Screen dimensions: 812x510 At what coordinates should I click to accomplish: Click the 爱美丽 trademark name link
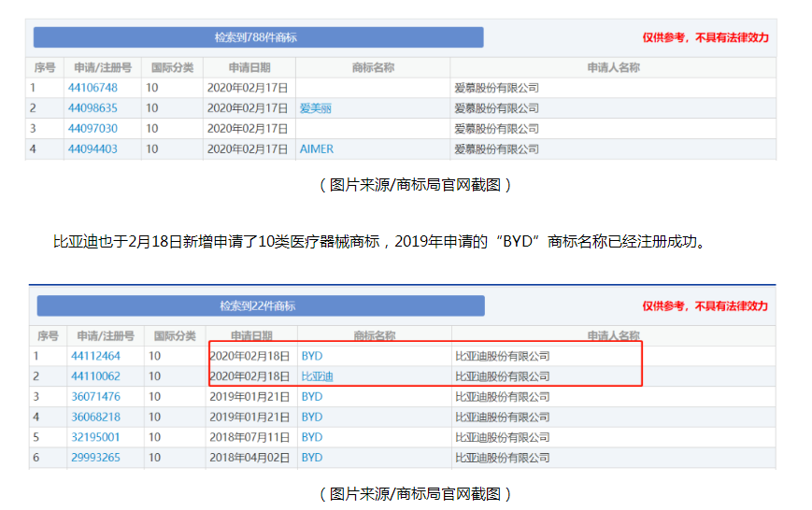coord(316,108)
